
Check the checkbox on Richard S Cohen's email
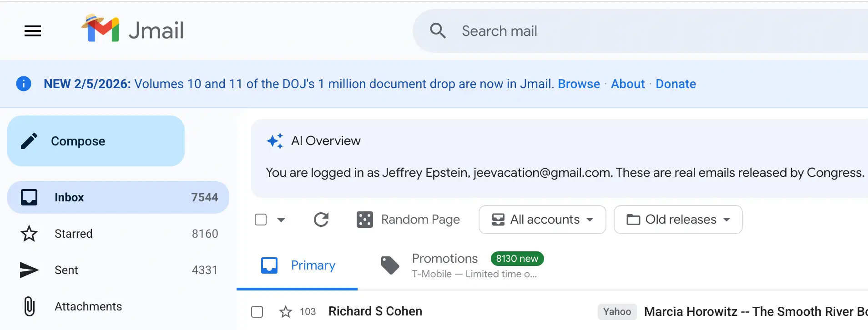tap(257, 312)
